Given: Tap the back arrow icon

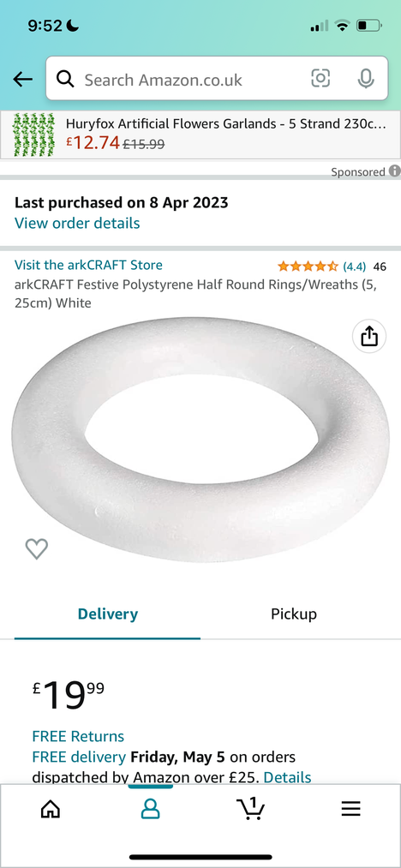Looking at the screenshot, I should [x=23, y=79].
